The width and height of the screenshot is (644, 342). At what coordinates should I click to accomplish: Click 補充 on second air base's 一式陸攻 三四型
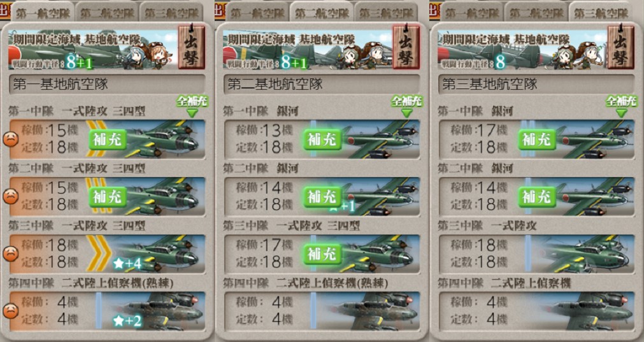pyautogui.click(x=322, y=254)
